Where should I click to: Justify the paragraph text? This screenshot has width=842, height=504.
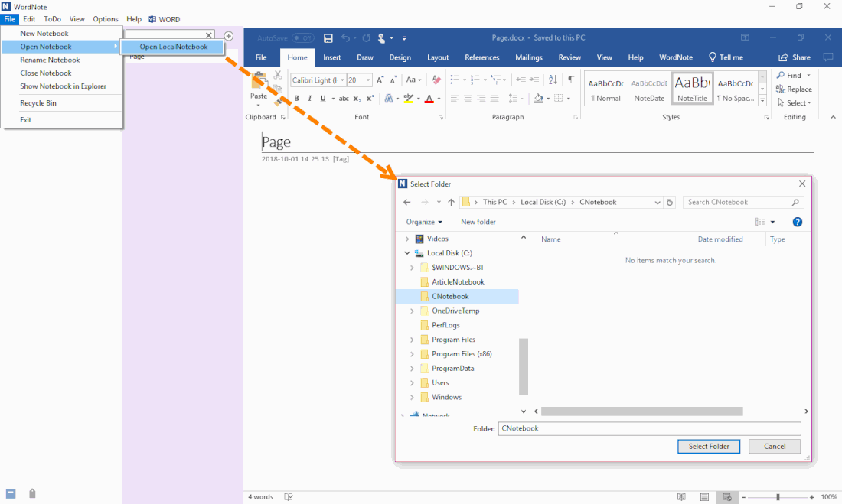[x=494, y=98]
